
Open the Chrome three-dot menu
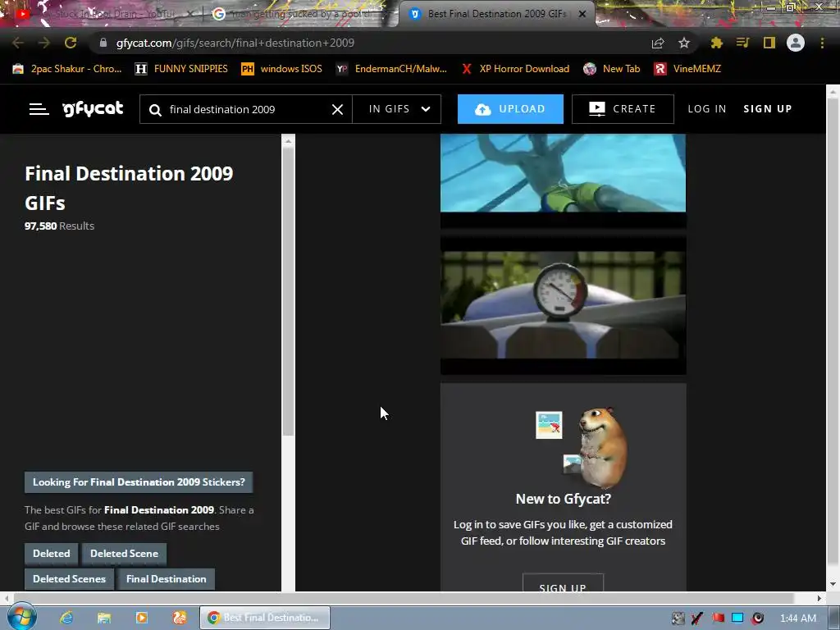pos(822,43)
